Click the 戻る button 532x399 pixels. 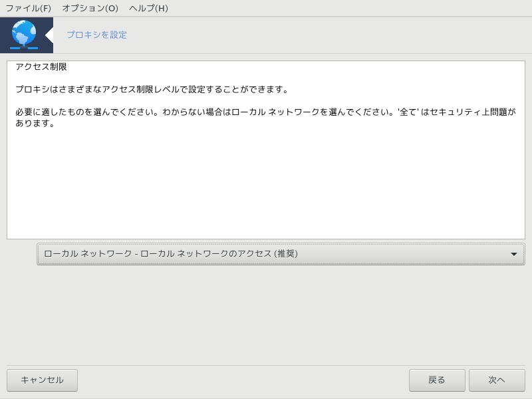point(437,380)
